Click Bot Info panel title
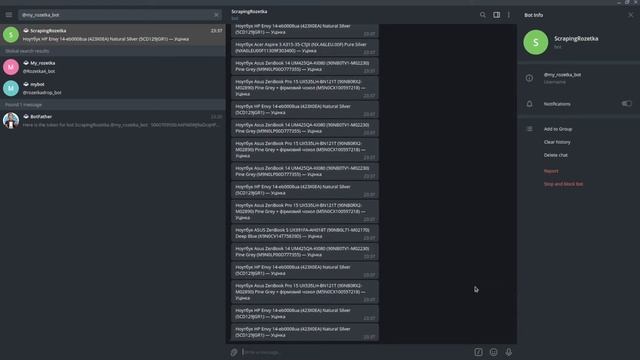The height and width of the screenshot is (360, 640). [x=533, y=15]
